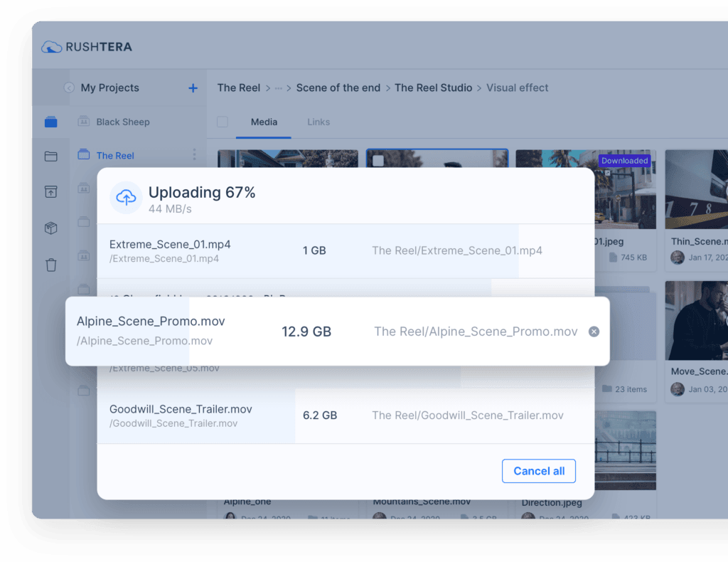Open the trash bin icon
Viewport: 728px width, 562px height.
point(51,265)
